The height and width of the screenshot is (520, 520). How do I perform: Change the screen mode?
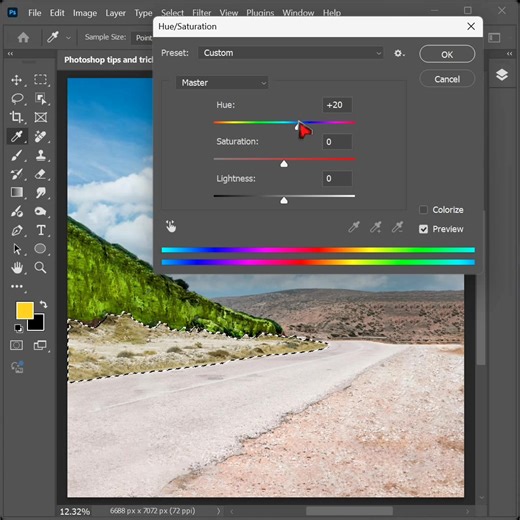(40, 345)
